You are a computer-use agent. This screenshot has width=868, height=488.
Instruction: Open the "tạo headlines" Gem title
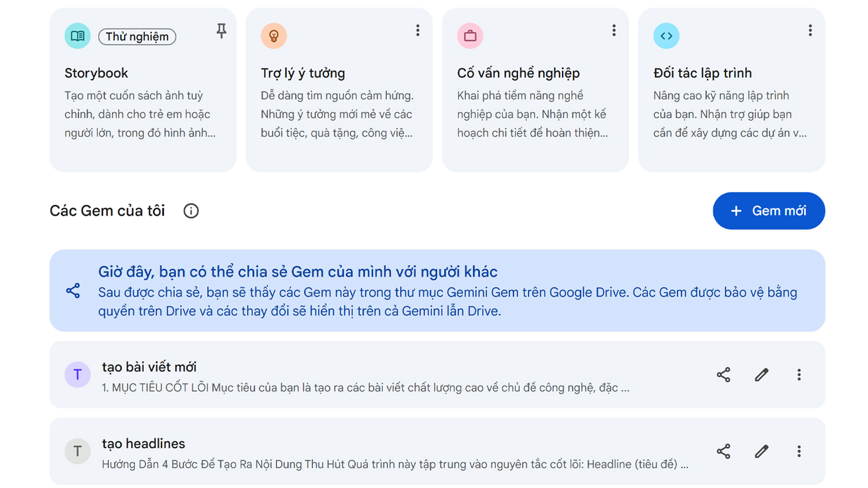pos(144,444)
